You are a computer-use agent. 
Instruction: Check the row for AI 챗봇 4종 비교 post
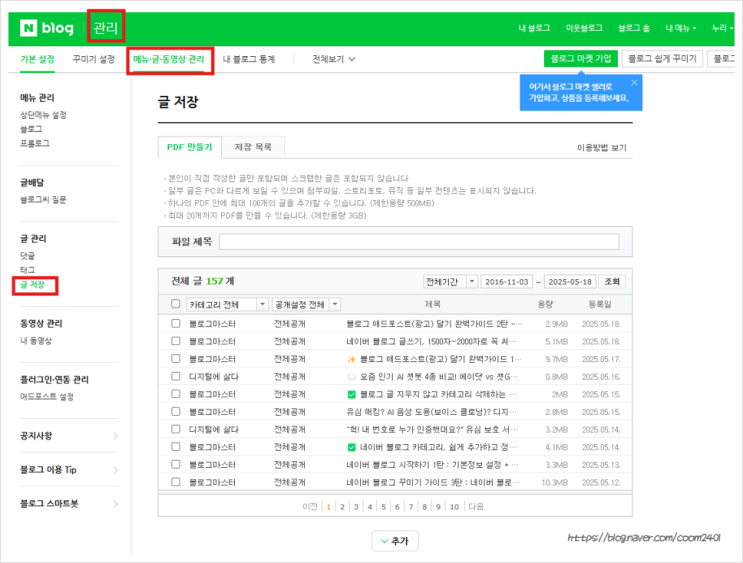click(x=176, y=376)
